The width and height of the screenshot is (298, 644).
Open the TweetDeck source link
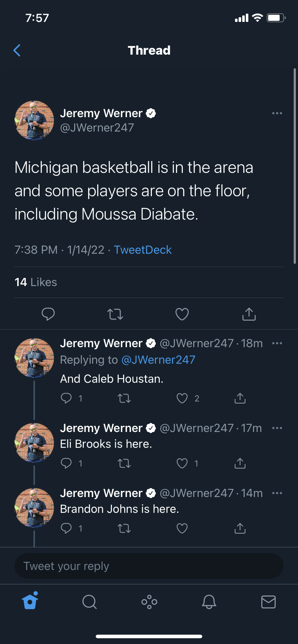point(143,250)
